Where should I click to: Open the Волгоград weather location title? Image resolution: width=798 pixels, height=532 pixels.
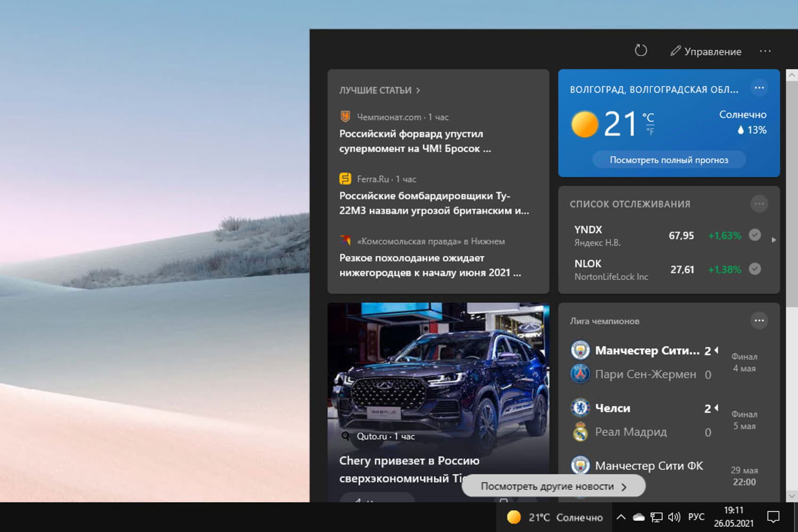pos(654,89)
